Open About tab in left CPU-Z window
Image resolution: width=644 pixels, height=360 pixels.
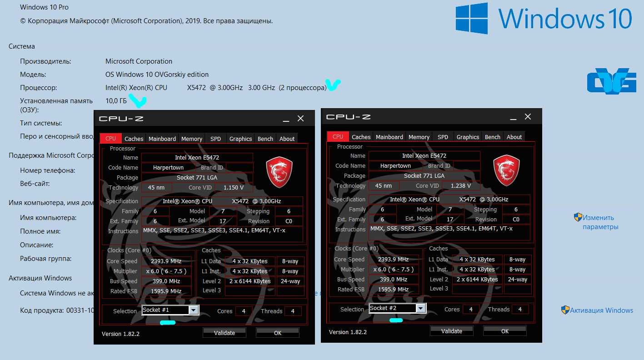point(287,139)
